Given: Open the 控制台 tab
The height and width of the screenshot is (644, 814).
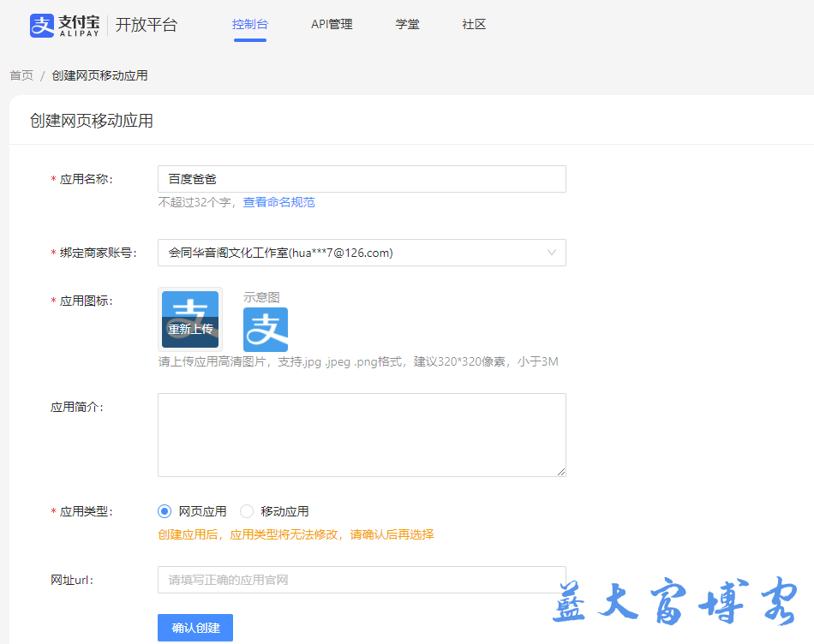Looking at the screenshot, I should [x=249, y=24].
